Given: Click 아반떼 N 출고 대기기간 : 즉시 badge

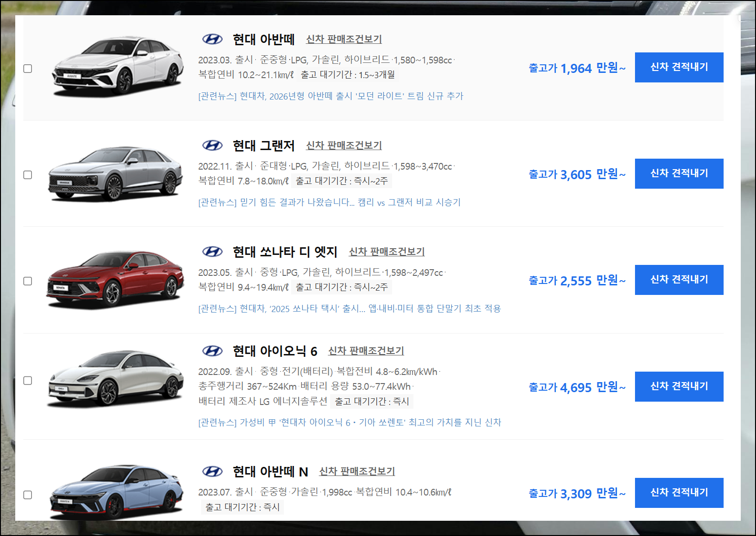Looking at the screenshot, I should 242,507.
